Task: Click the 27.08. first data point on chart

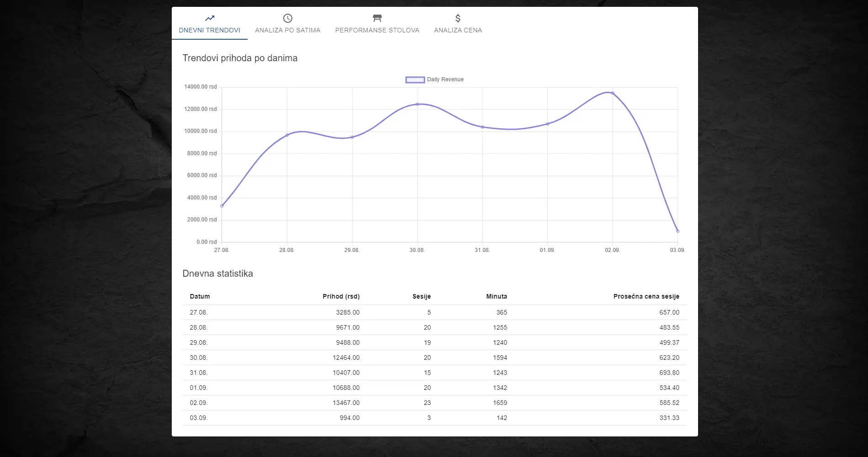Action: (x=222, y=206)
